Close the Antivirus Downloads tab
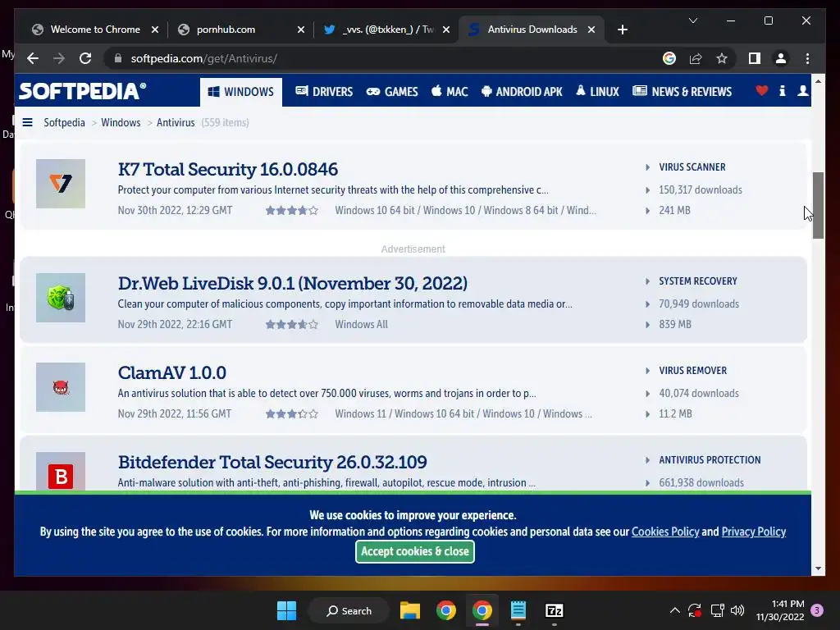 [x=591, y=30]
